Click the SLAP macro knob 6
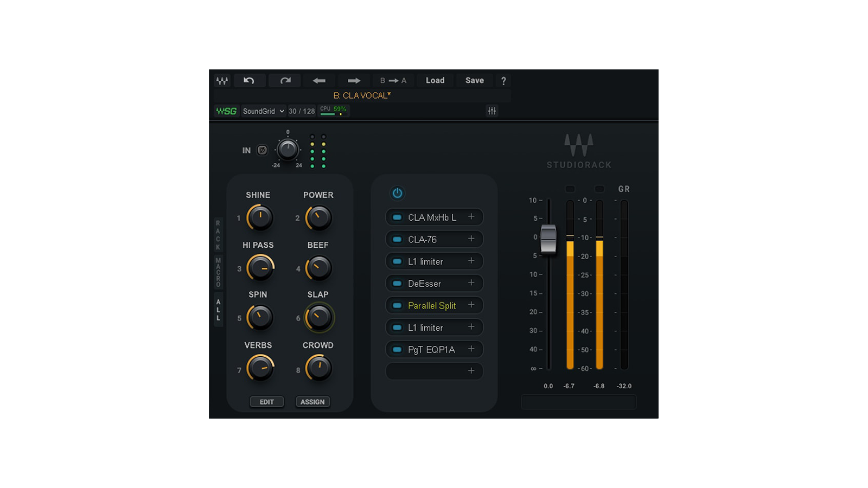The image size is (868, 488). pyautogui.click(x=319, y=318)
